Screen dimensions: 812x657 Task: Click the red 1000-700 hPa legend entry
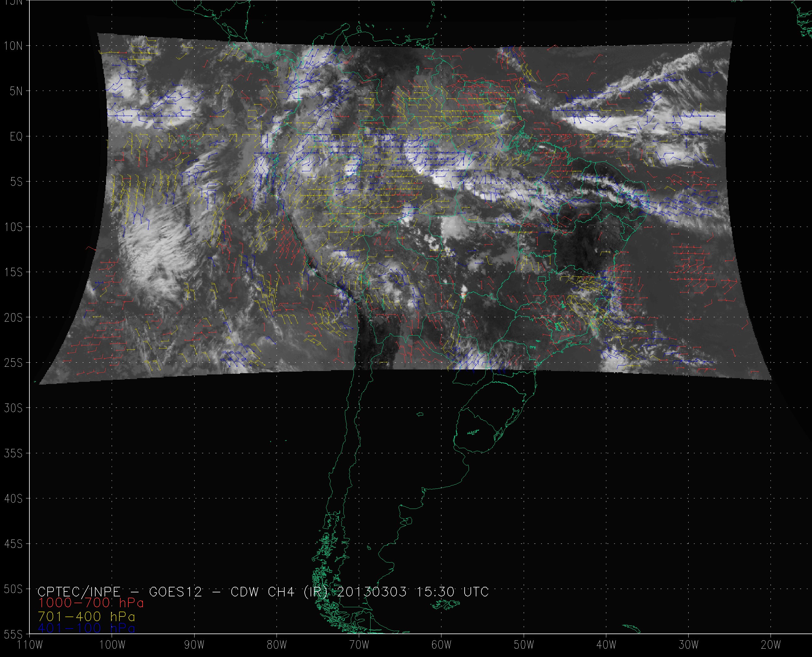(91, 603)
